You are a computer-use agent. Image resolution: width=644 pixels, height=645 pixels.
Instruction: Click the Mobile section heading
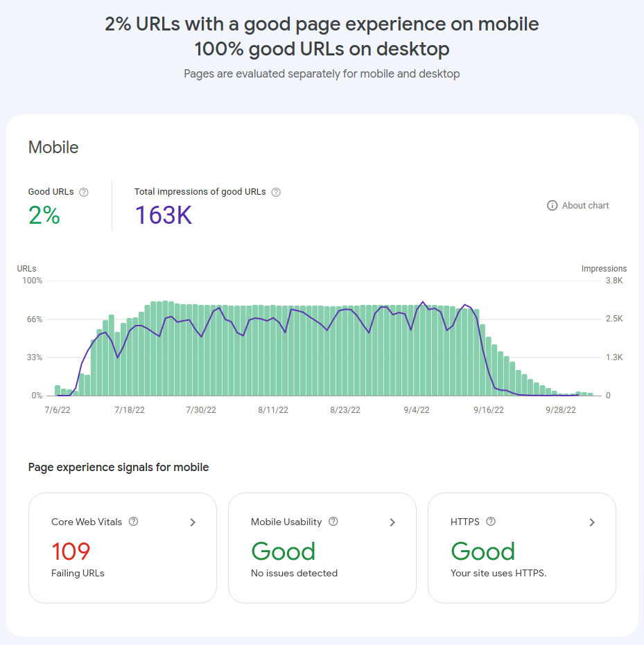pyautogui.click(x=53, y=147)
